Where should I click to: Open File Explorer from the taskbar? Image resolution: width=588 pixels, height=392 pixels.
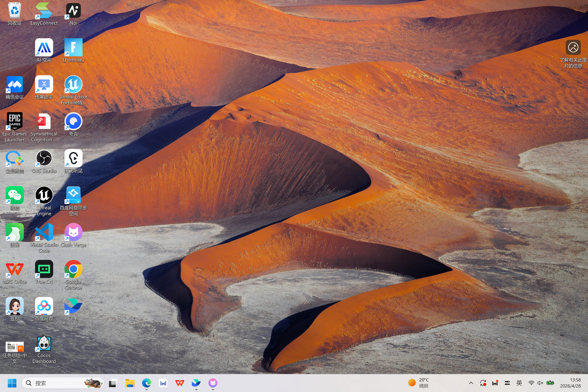coord(130,383)
